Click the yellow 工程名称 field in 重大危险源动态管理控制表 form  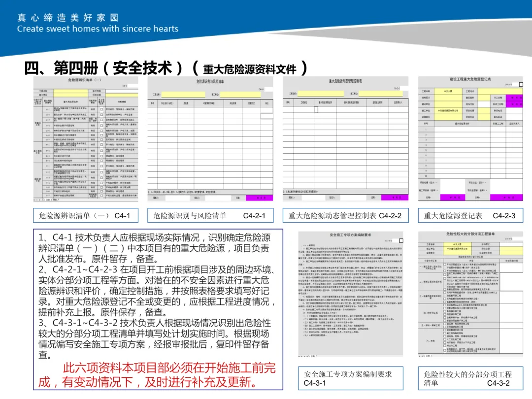pyautogui.click(x=321, y=94)
